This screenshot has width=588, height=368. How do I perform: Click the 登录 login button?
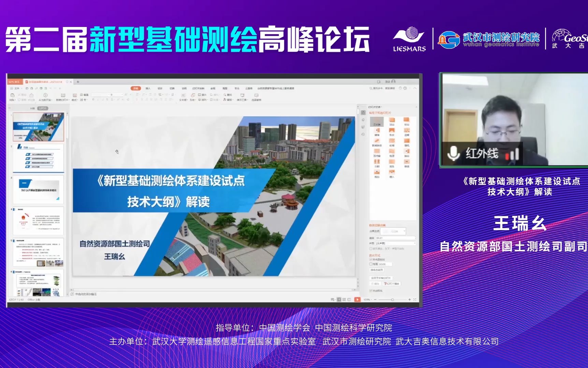391,82
